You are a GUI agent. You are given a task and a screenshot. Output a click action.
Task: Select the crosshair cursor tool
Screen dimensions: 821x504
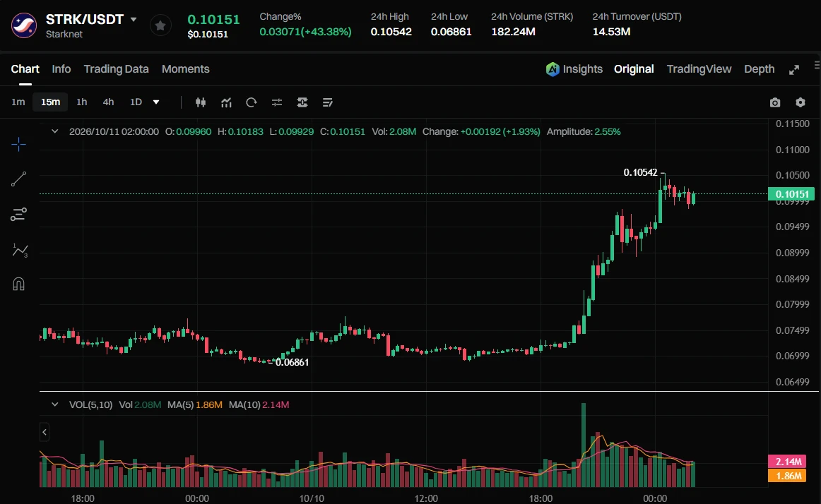(19, 145)
